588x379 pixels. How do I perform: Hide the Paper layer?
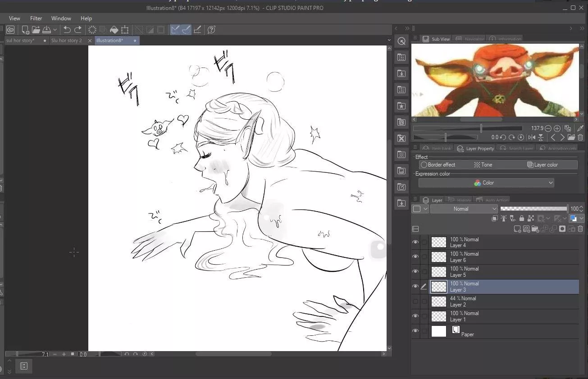point(415,331)
